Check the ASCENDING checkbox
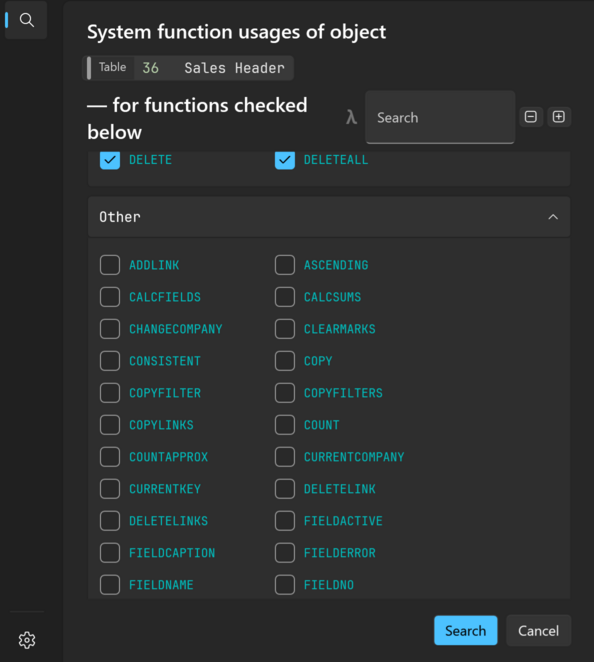 click(x=285, y=265)
